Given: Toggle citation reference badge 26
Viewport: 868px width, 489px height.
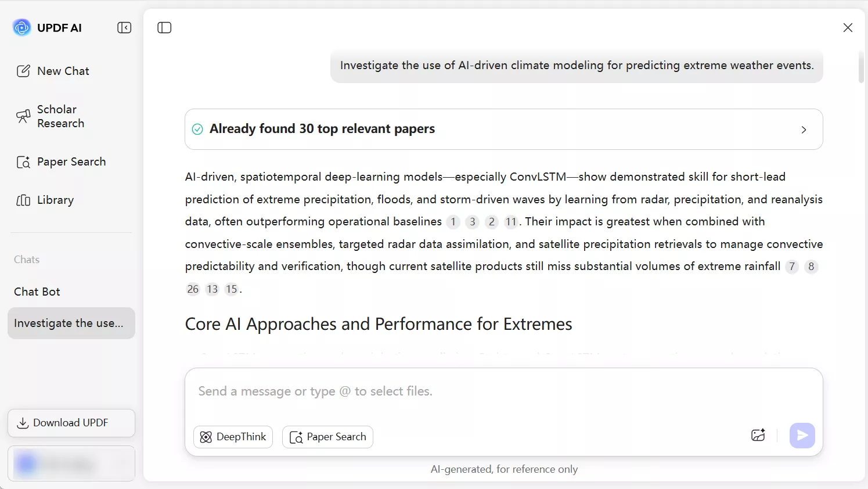Looking at the screenshot, I should [x=193, y=289].
